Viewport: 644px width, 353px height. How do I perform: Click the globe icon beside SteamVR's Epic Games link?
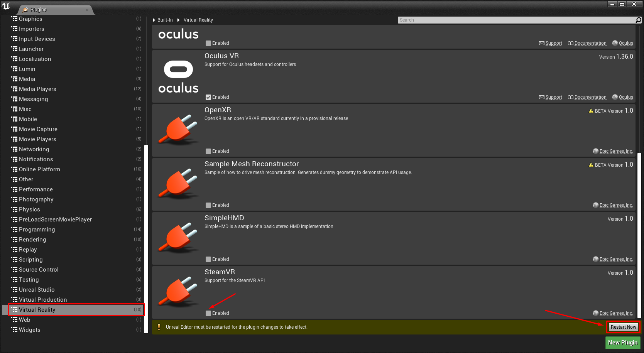coord(596,313)
